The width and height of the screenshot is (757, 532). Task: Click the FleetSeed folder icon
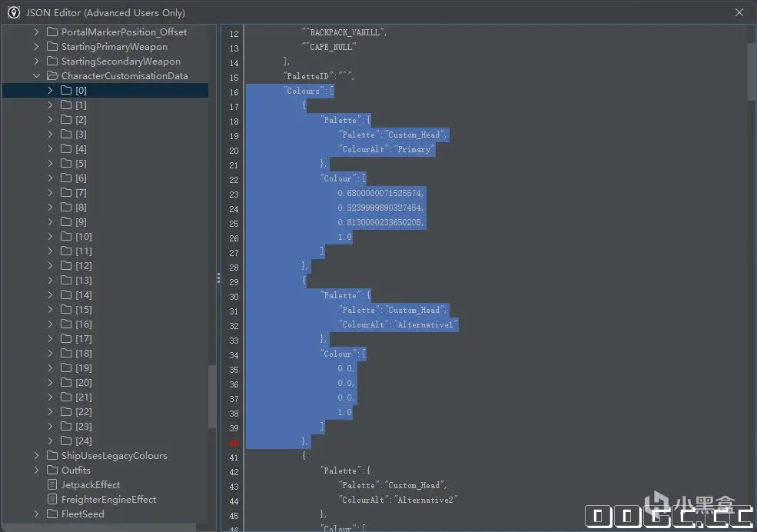point(52,514)
